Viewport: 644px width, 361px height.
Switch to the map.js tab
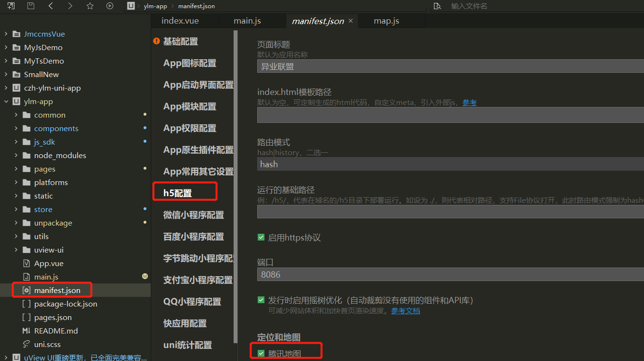click(386, 21)
